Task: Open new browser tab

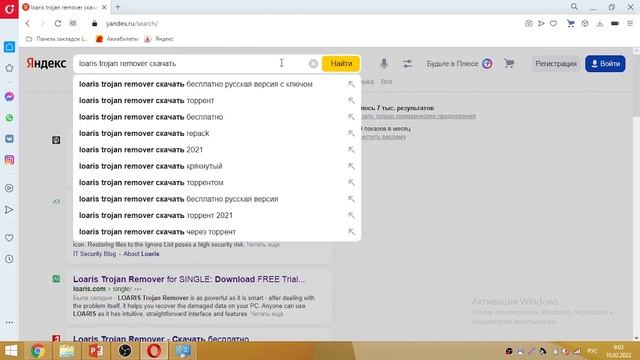Action: click(x=118, y=7)
